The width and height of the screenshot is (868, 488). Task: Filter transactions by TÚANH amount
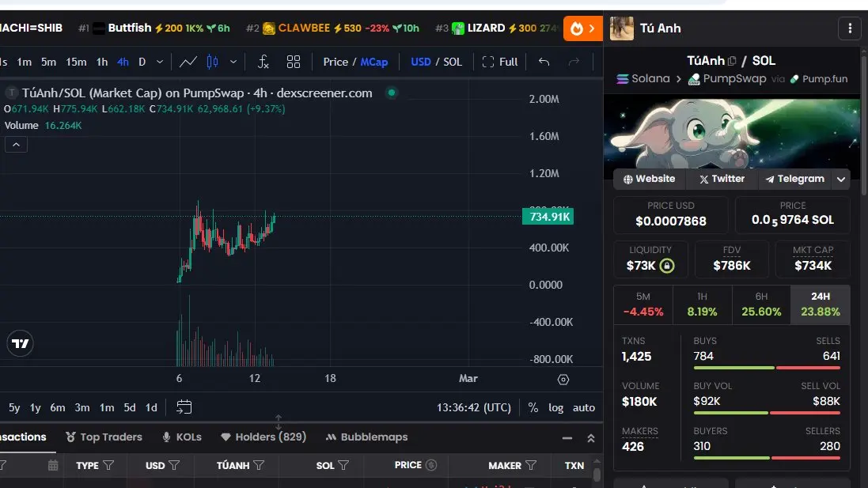[259, 465]
